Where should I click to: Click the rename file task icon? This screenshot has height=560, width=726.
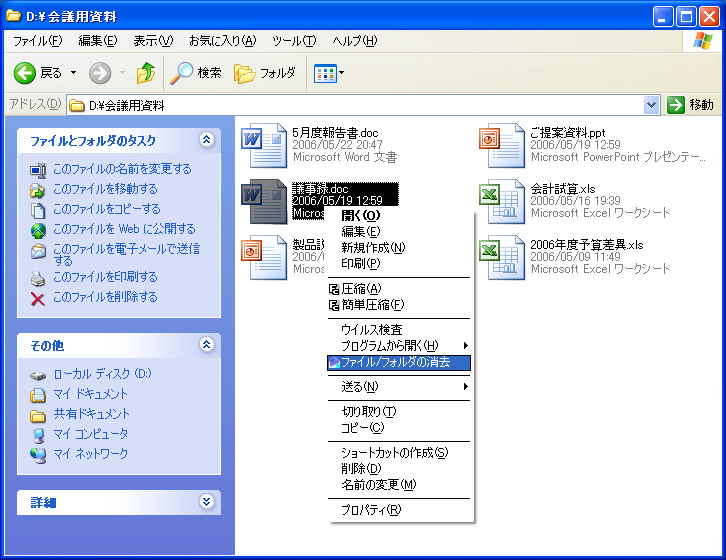pos(38,170)
